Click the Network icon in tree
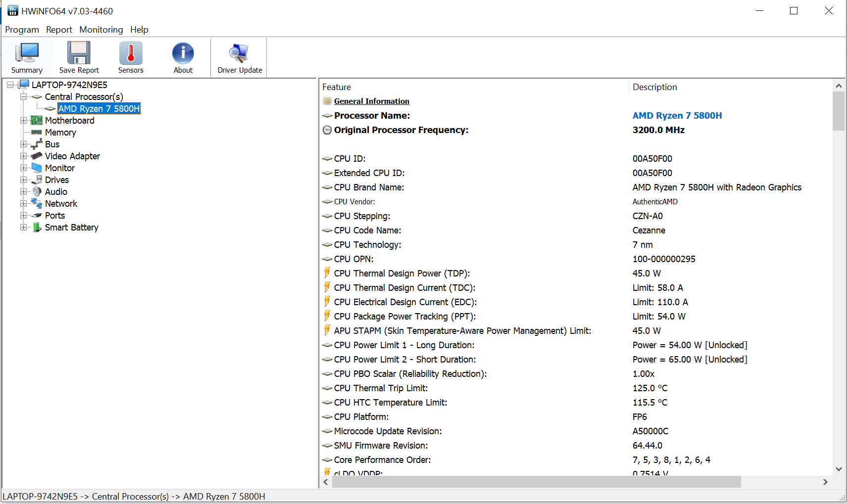Image resolution: width=847 pixels, height=504 pixels. (37, 203)
